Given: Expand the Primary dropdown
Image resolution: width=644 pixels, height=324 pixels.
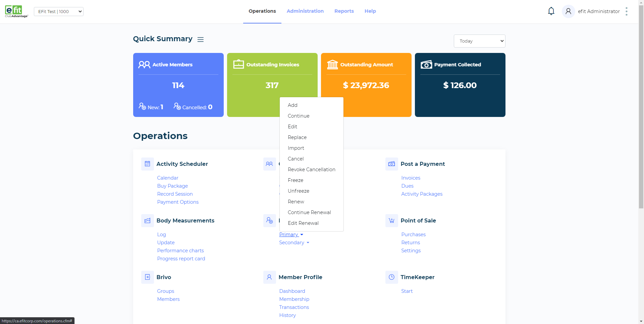Looking at the screenshot, I should (291, 235).
